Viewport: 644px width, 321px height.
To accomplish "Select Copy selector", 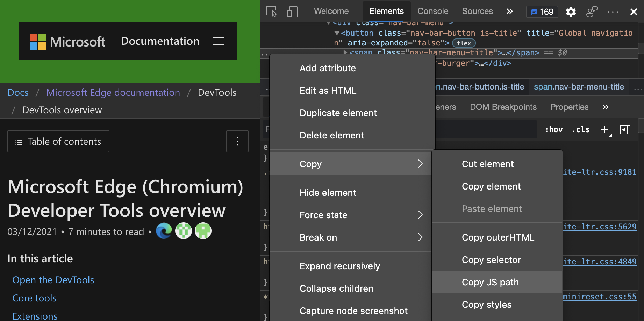I will tap(497, 260).
